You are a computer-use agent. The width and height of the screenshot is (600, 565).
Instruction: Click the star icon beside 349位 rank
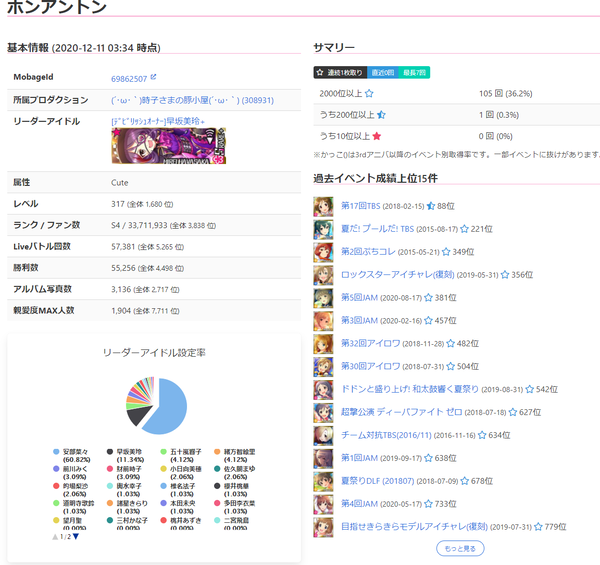click(x=446, y=252)
